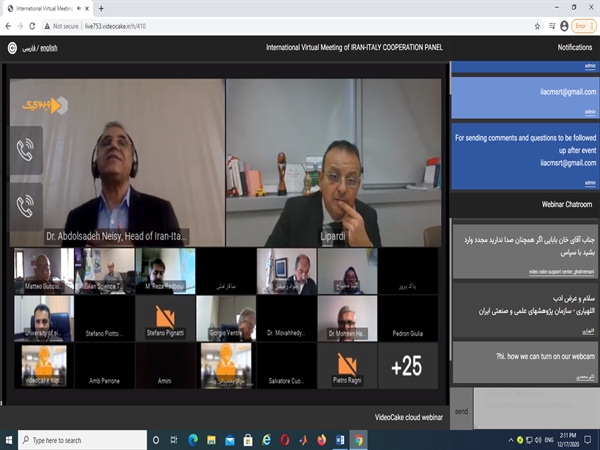Reload the webinar page
This screenshot has height=450, width=600.
[33, 26]
